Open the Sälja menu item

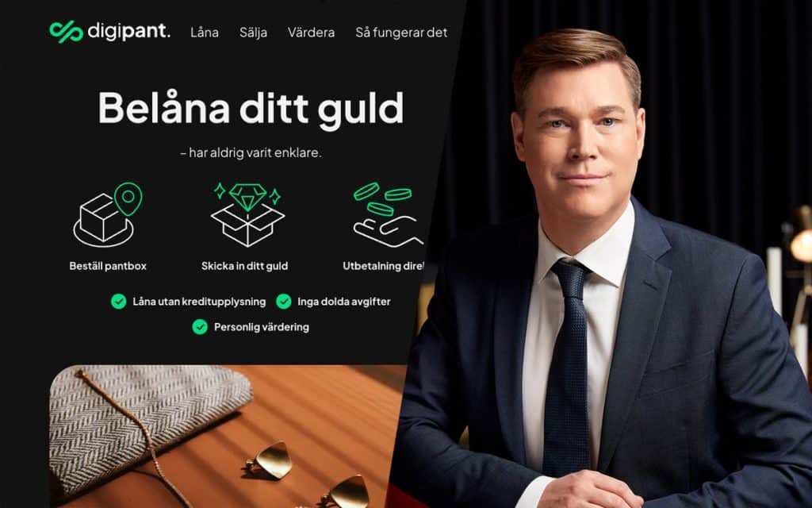tap(253, 32)
